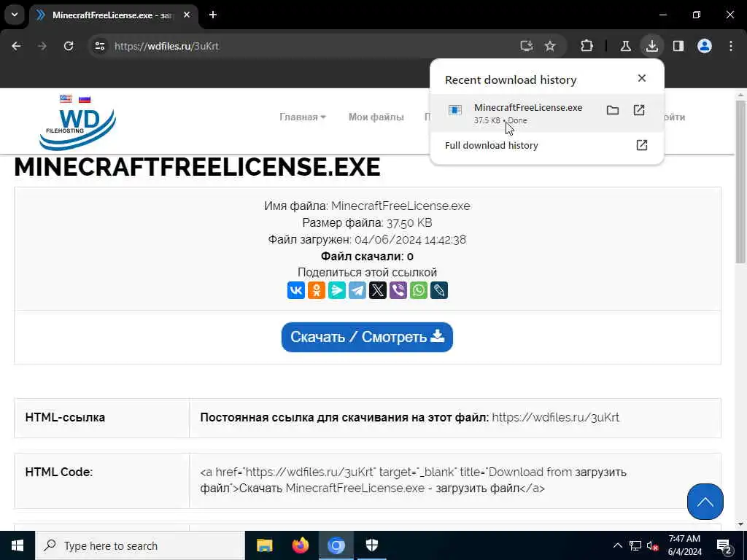Open the taskbar clock 7:47 AM
The width and height of the screenshot is (747, 560).
pos(684,545)
